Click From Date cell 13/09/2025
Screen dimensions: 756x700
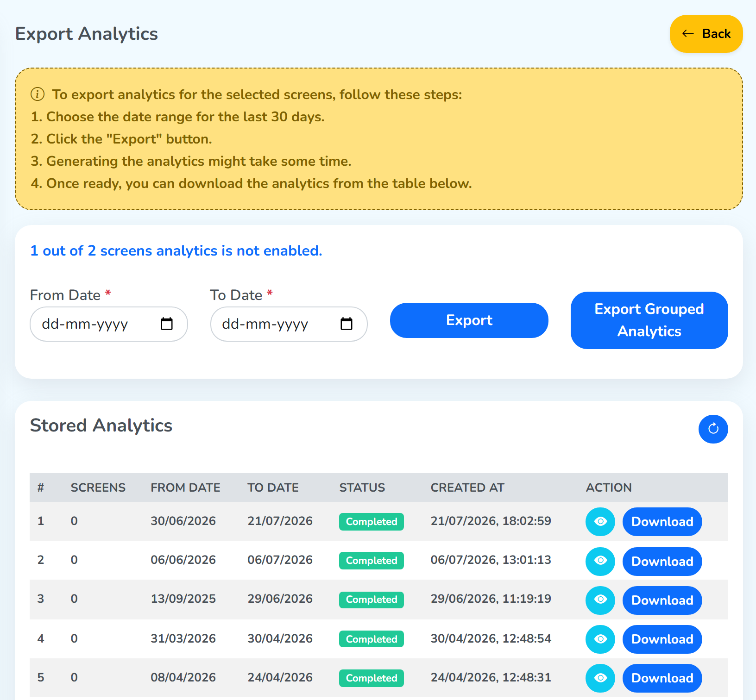pyautogui.click(x=183, y=599)
